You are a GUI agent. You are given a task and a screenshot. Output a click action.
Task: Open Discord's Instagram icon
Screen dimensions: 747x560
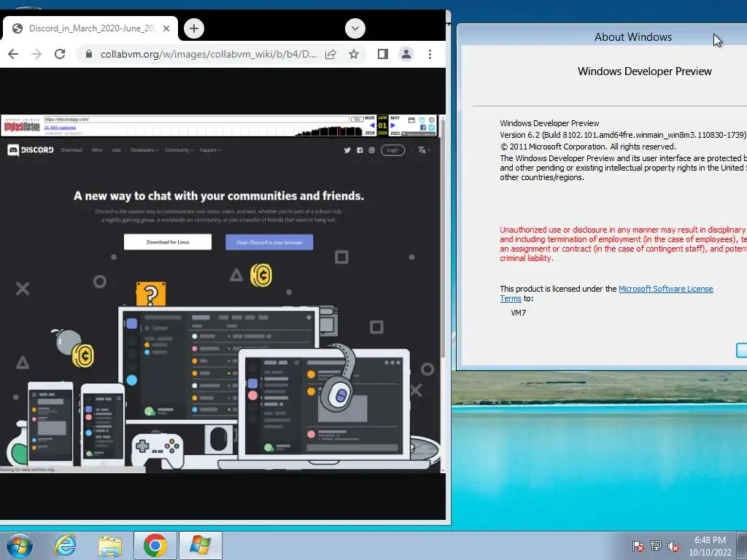[x=371, y=150]
